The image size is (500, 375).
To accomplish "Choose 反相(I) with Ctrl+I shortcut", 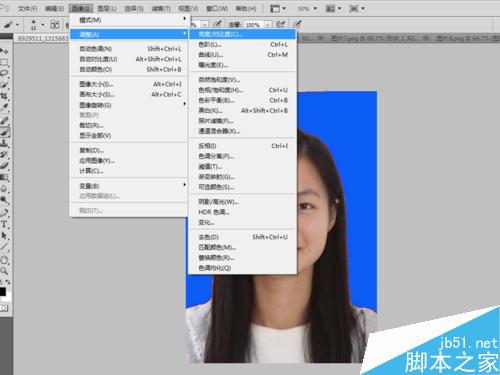I will (x=242, y=146).
